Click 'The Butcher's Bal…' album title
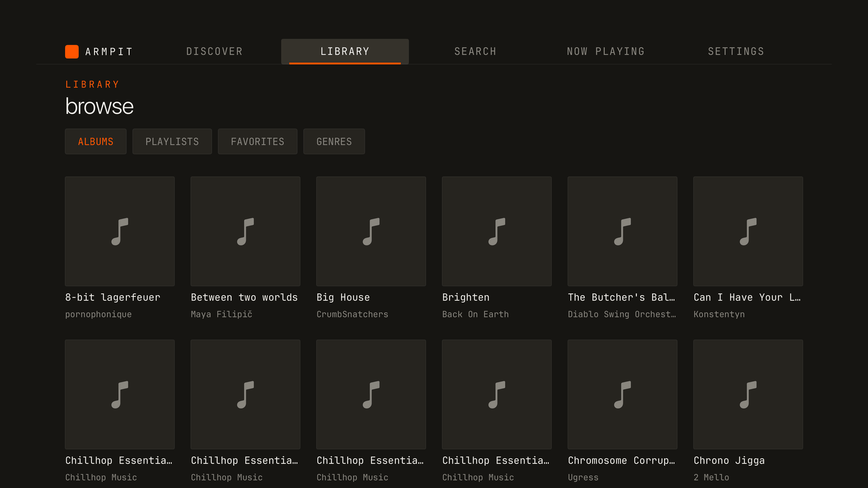Image resolution: width=868 pixels, height=488 pixels. click(622, 297)
